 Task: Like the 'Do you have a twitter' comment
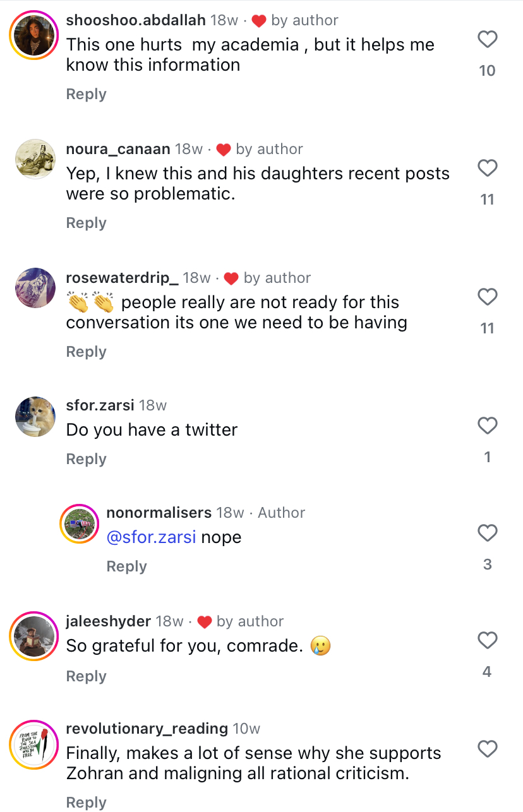487,426
